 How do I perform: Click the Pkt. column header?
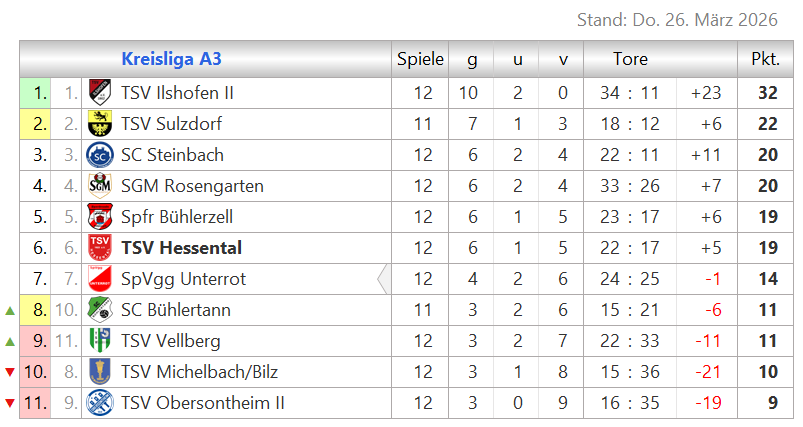765,59
